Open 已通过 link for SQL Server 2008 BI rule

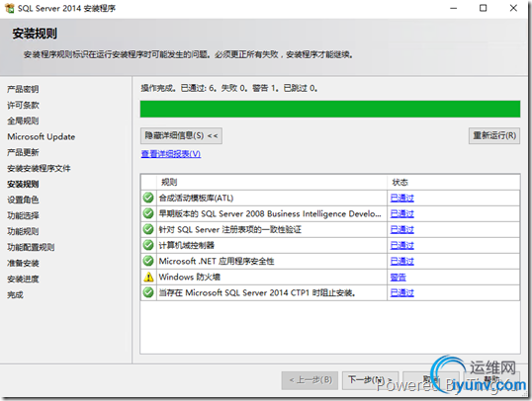[x=402, y=214]
